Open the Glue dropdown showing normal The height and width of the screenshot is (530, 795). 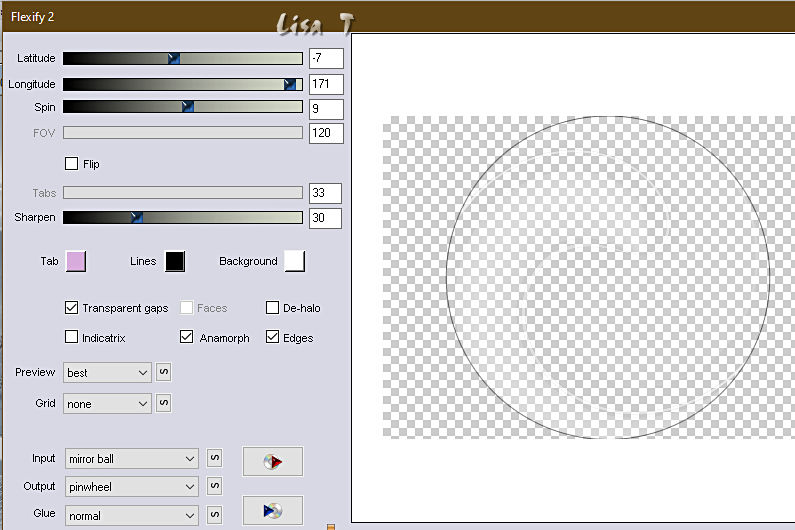tap(131, 516)
